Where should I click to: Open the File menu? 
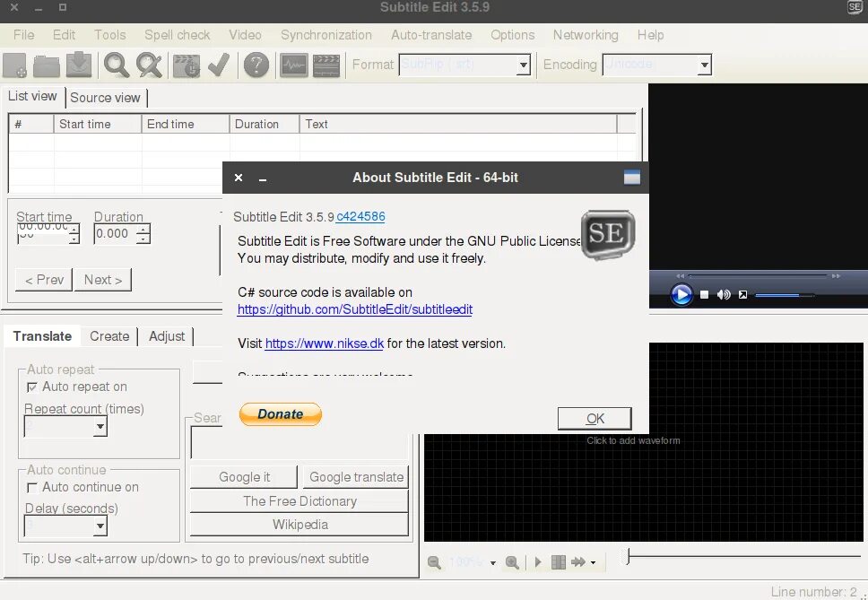coord(24,35)
